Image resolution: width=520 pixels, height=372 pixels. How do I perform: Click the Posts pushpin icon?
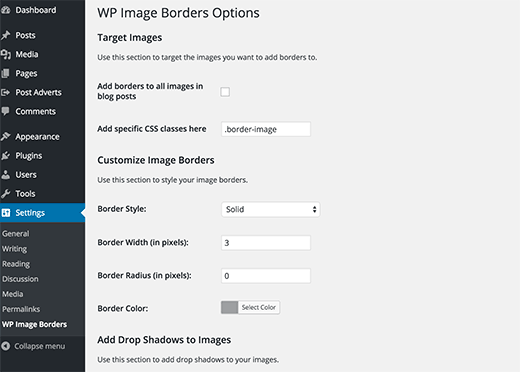[x=5, y=35]
